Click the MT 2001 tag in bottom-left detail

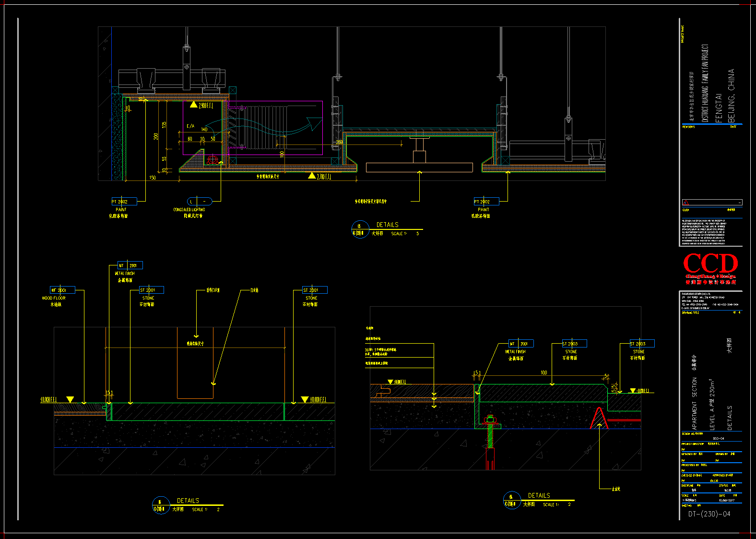(130, 265)
